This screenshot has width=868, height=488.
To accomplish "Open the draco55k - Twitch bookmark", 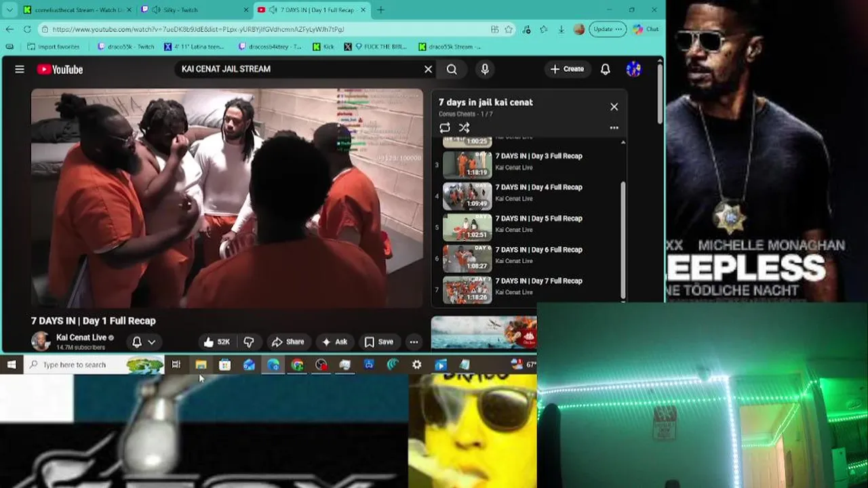I will coord(126,47).
